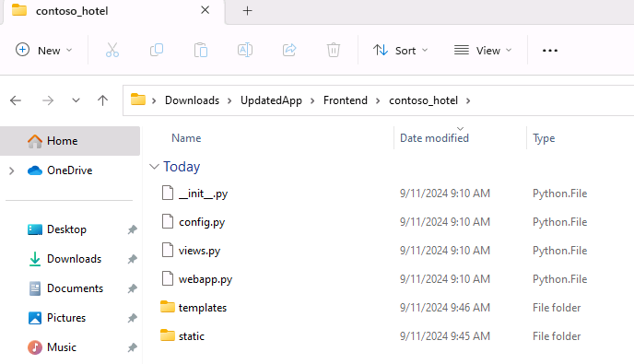
Task: Expand chevron after UpdatedApp breadcrumb
Action: (x=312, y=100)
